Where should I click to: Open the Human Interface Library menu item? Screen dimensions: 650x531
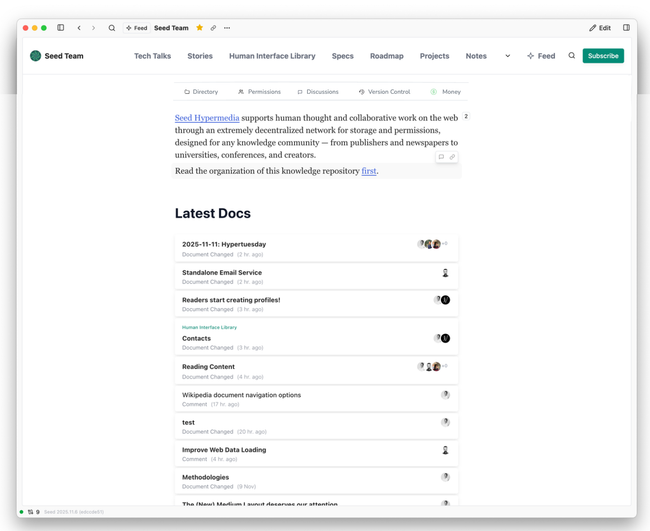click(x=272, y=56)
